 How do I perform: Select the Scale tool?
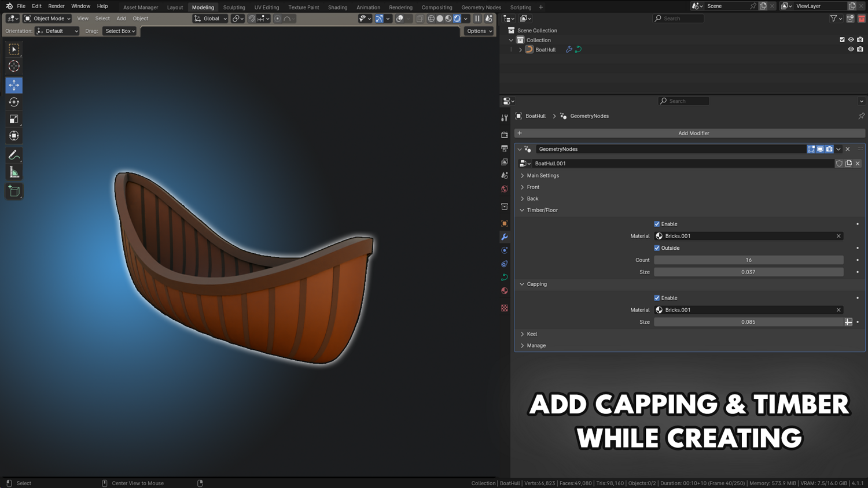tap(14, 119)
